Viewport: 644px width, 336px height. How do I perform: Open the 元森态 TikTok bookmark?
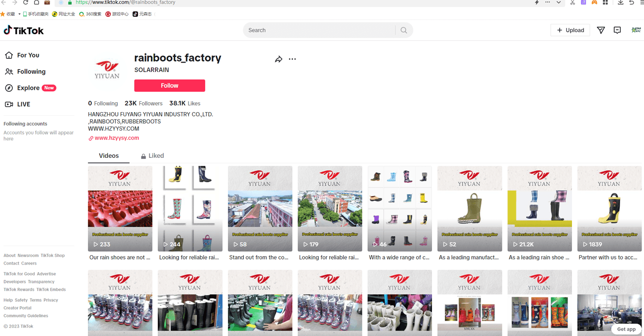pyautogui.click(x=142, y=14)
